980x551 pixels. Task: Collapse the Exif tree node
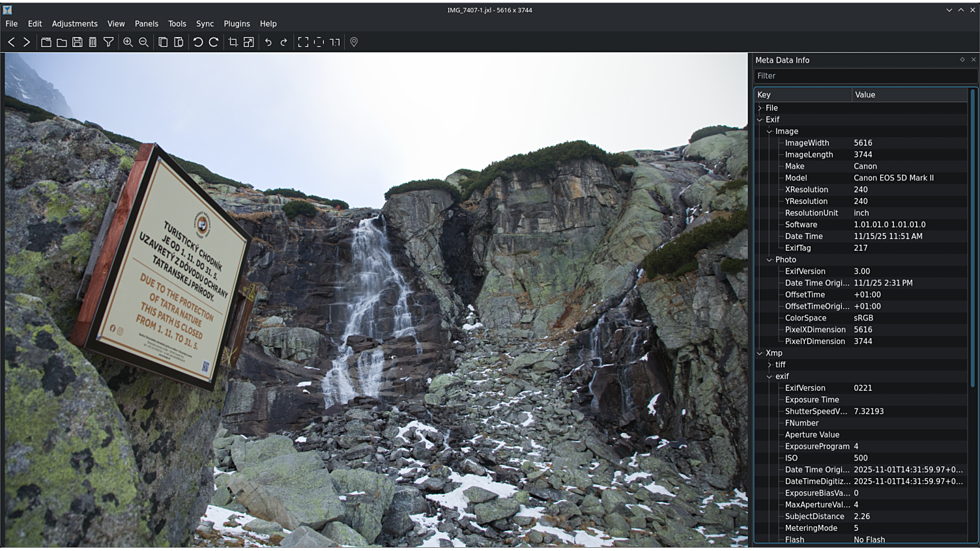point(760,120)
